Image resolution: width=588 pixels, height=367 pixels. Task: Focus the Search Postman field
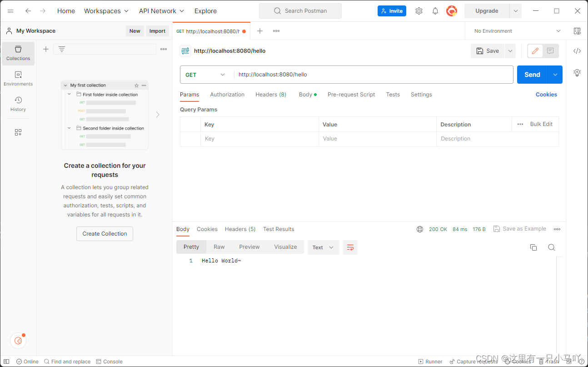[x=300, y=11]
